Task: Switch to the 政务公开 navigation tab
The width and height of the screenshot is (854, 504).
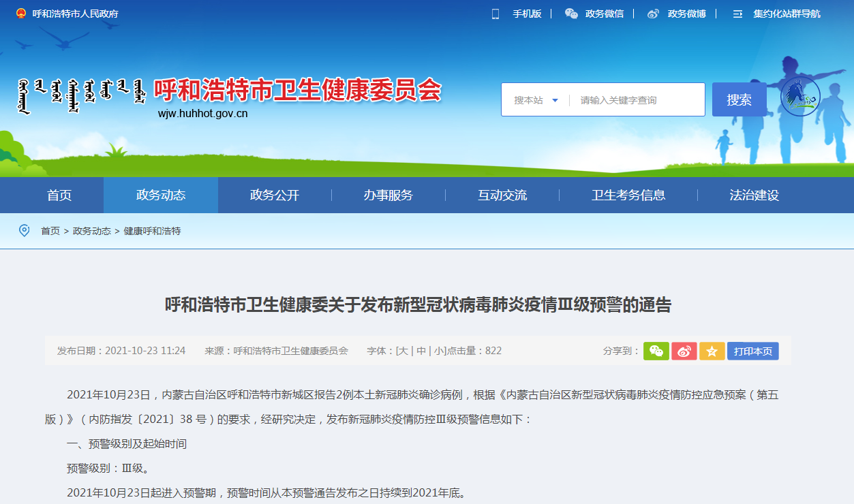Action: tap(275, 195)
